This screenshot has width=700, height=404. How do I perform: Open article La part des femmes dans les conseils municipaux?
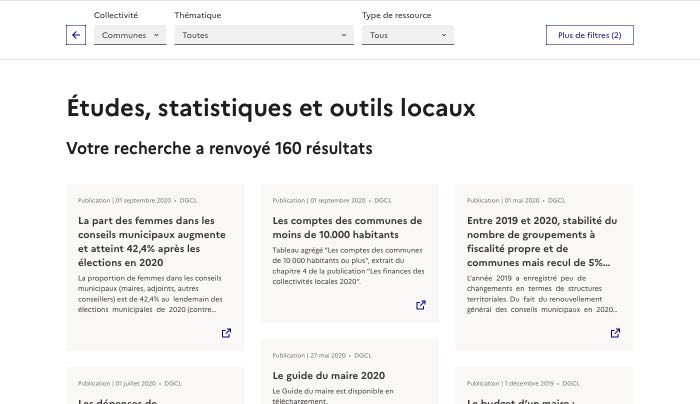click(152, 242)
